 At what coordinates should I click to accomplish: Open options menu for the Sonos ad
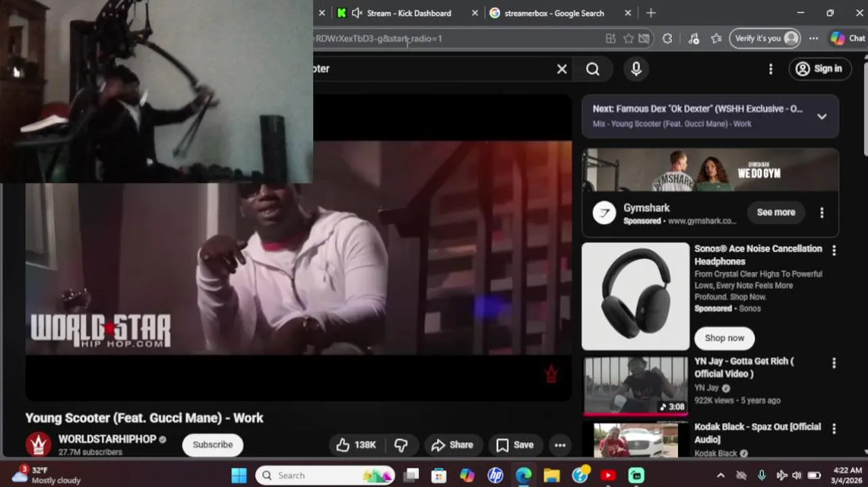point(834,251)
